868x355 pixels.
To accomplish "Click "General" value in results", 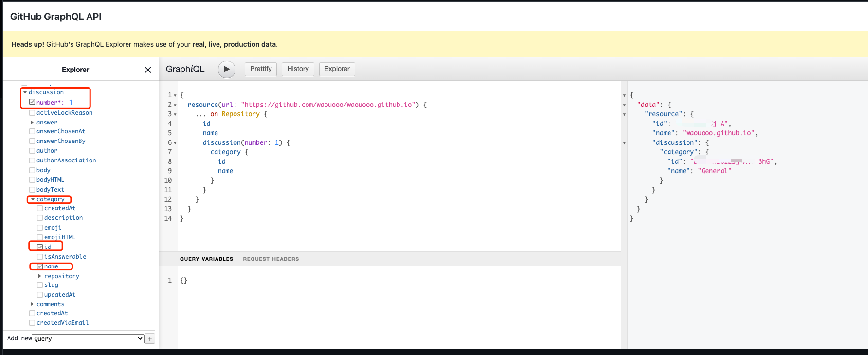I will tap(715, 171).
